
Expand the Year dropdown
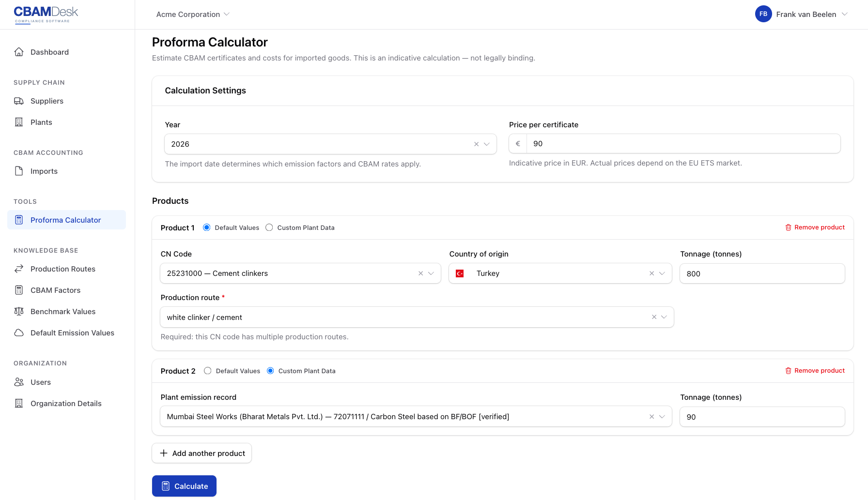point(487,144)
